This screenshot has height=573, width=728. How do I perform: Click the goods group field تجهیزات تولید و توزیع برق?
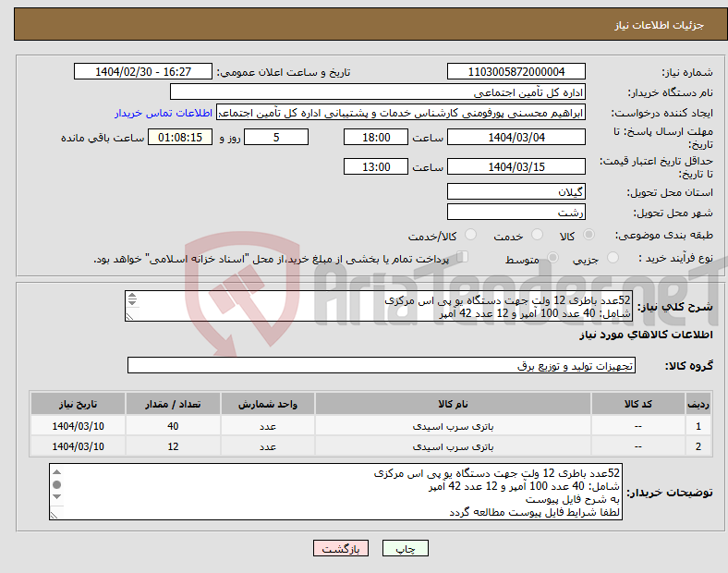[x=382, y=365]
